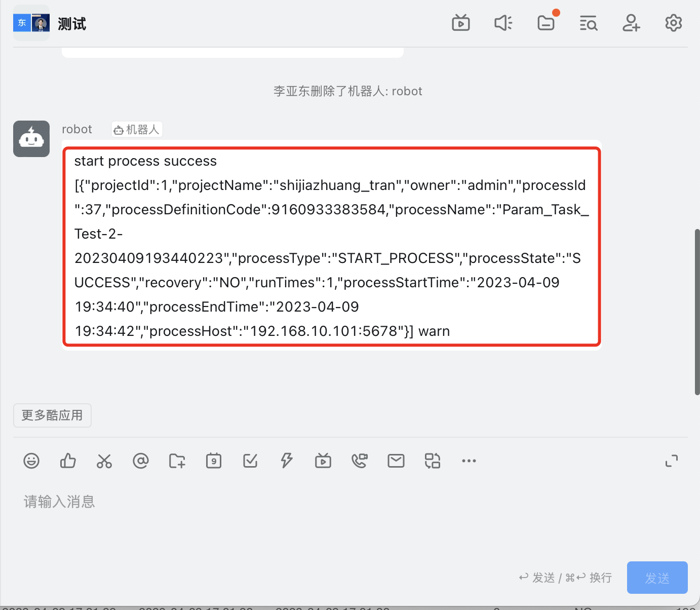The width and height of the screenshot is (700, 610).
Task: Start live stream from input toolbar
Action: pos(323,461)
